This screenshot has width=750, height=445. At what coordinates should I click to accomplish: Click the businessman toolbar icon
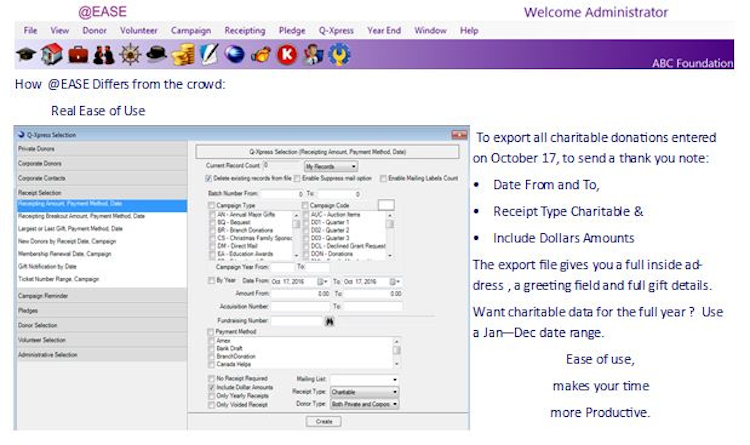(x=313, y=55)
